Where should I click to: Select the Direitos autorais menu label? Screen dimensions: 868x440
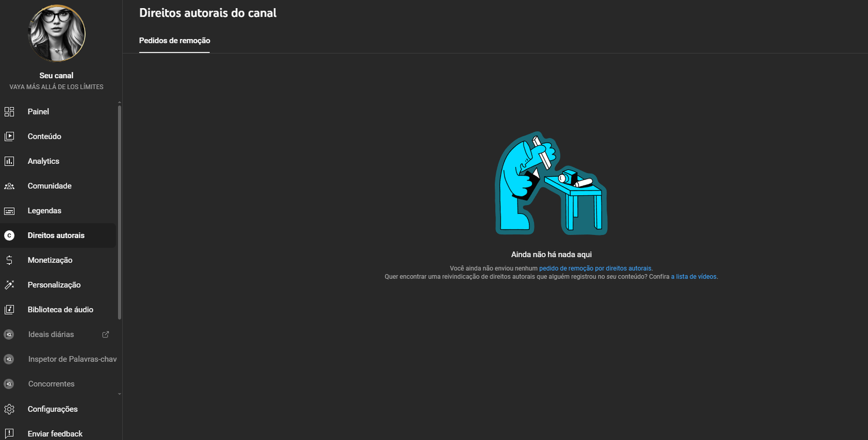pyautogui.click(x=56, y=235)
